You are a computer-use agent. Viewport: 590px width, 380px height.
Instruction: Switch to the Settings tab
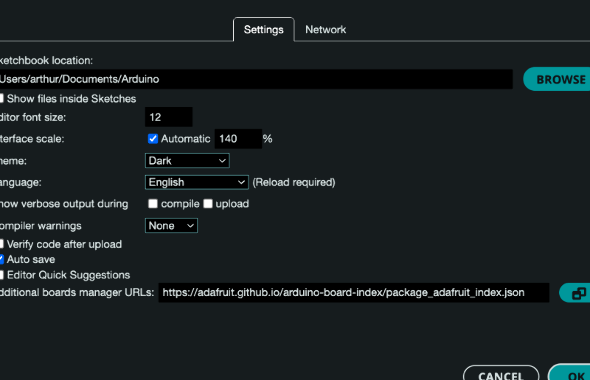click(263, 29)
